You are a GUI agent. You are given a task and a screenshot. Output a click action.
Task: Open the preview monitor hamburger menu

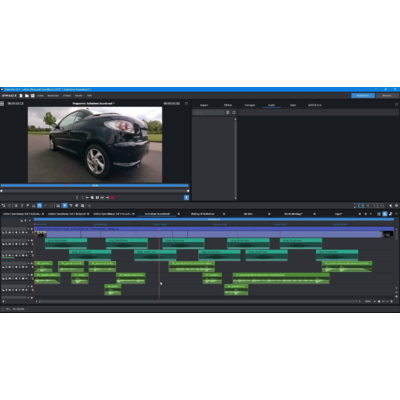click(2, 104)
